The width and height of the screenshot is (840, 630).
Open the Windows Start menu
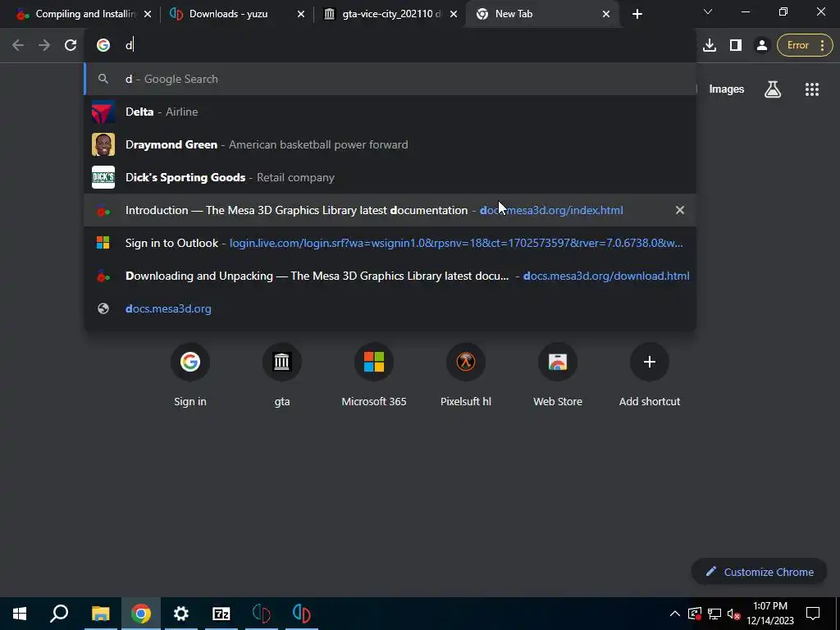pyautogui.click(x=20, y=614)
